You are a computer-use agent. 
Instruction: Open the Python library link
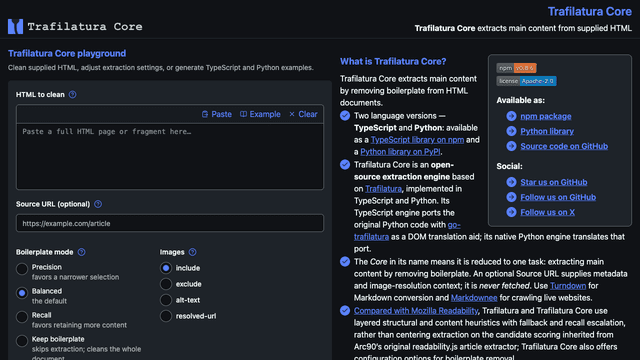click(547, 131)
